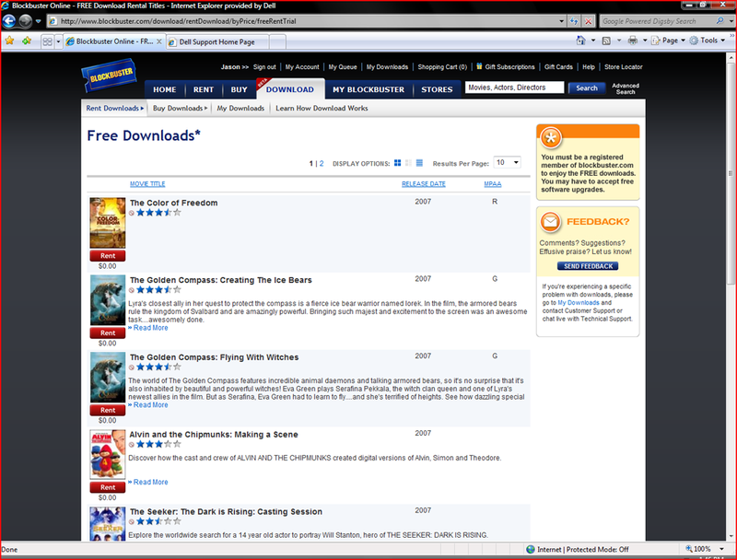
Task: Click the blue Search button
Action: click(587, 87)
